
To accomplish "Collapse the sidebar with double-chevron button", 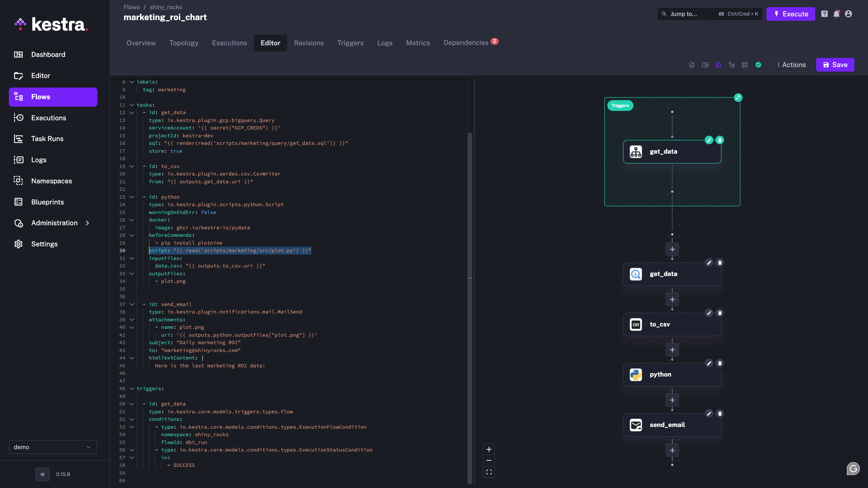I will 43,474.
